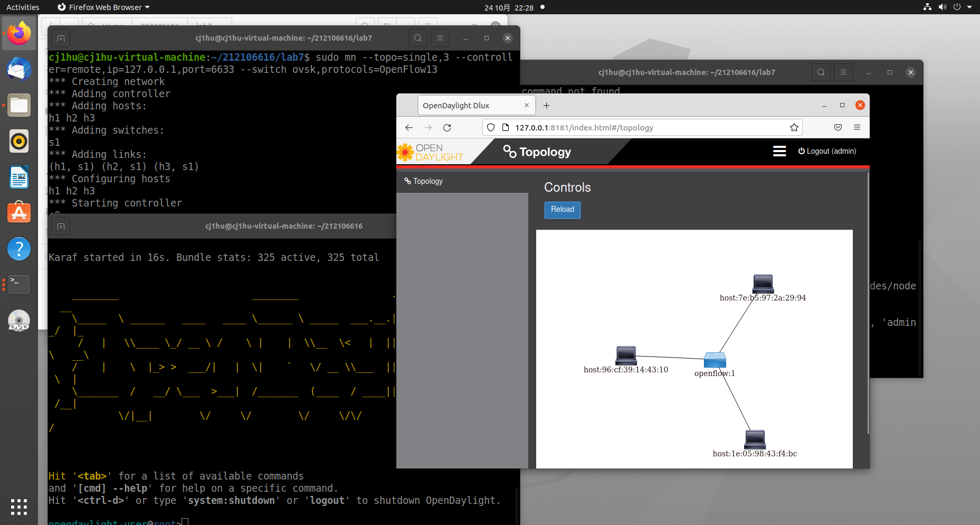Screen dimensions: 980x525
Task: Open Ubuntu Software store in dock
Action: click(x=19, y=213)
